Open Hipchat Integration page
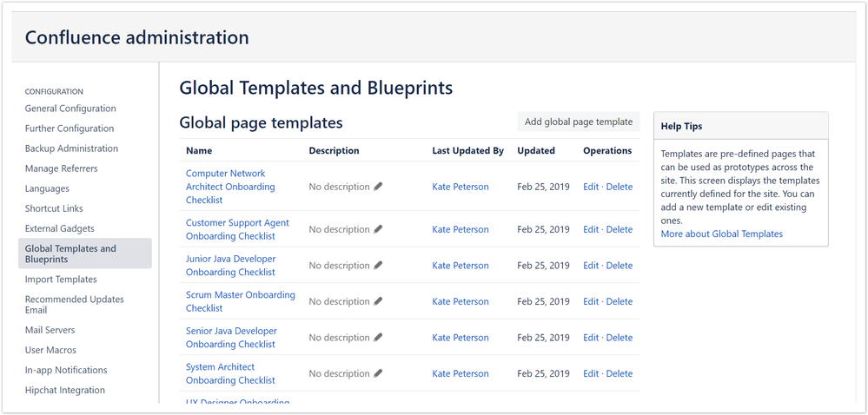 click(x=65, y=390)
